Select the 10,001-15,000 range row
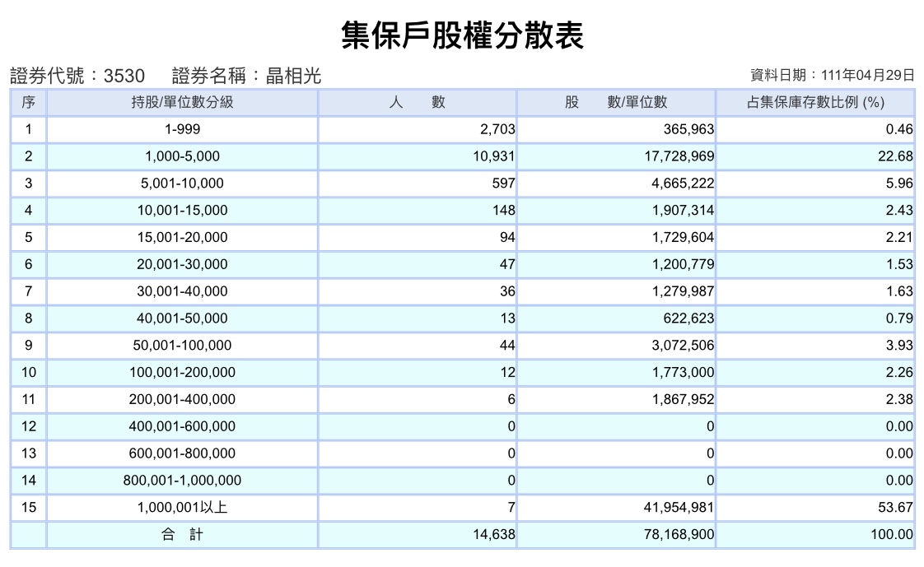The image size is (924, 567). pos(463,211)
